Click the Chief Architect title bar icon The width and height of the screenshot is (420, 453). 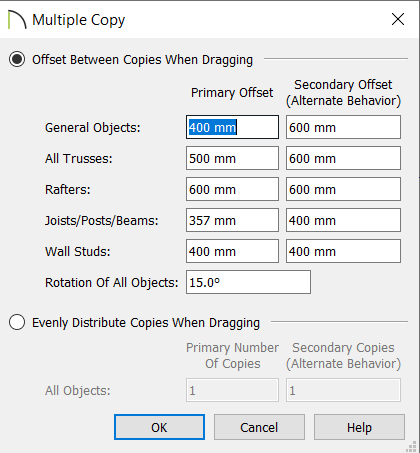click(17, 19)
